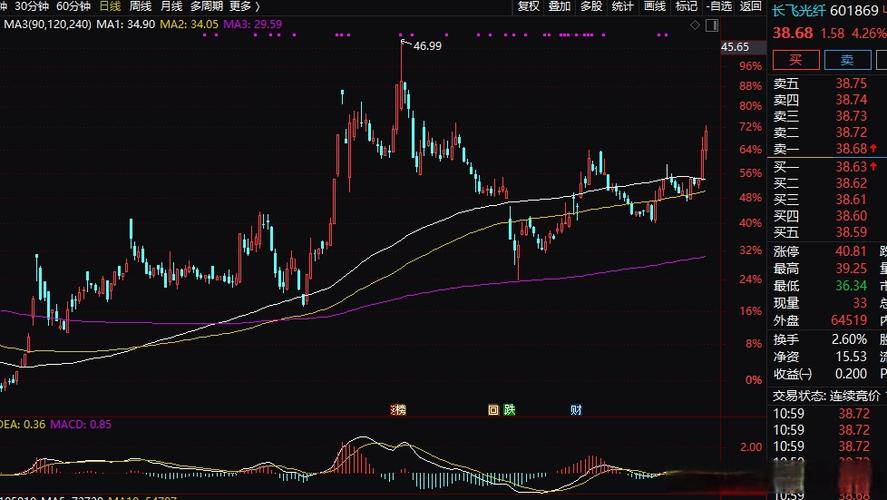Click red up arrow beside 卖一 price
The image size is (887, 500).
pos(874,148)
